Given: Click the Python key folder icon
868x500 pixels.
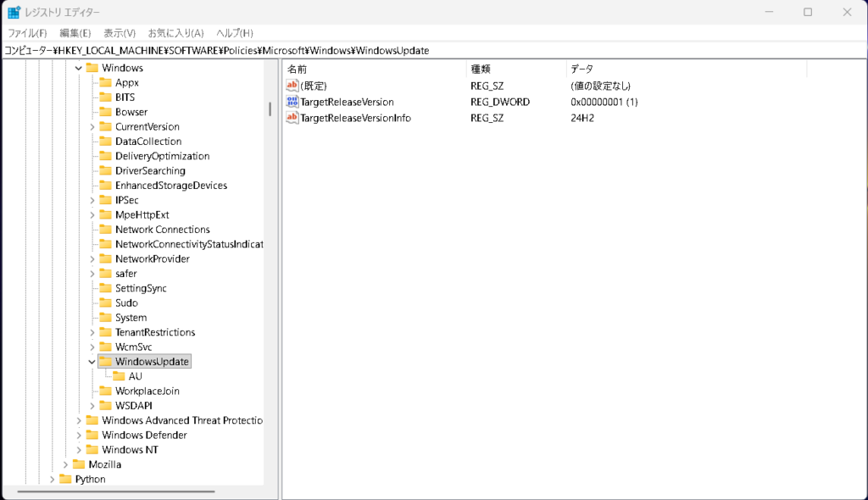Looking at the screenshot, I should click(65, 479).
